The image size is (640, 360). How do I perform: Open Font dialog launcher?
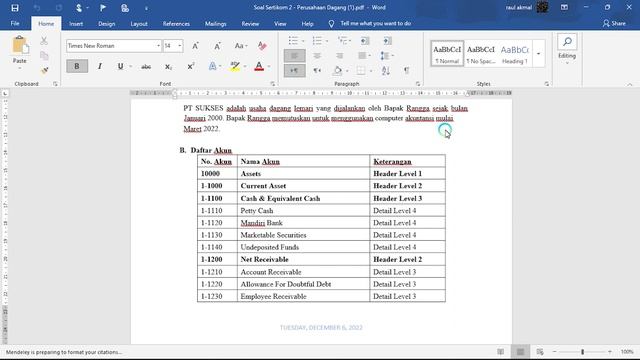[272, 84]
